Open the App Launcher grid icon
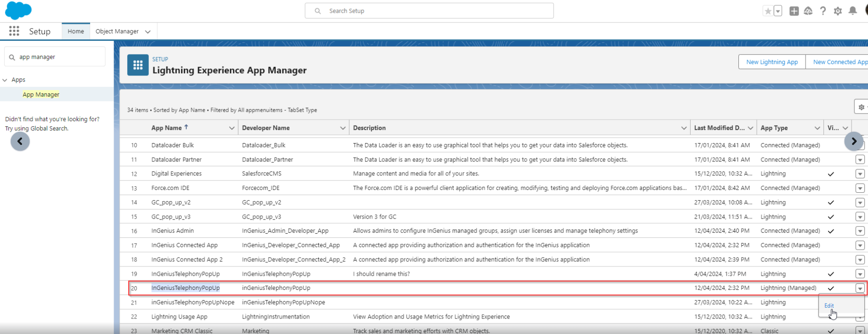Viewport: 868px width, 334px height. click(14, 31)
